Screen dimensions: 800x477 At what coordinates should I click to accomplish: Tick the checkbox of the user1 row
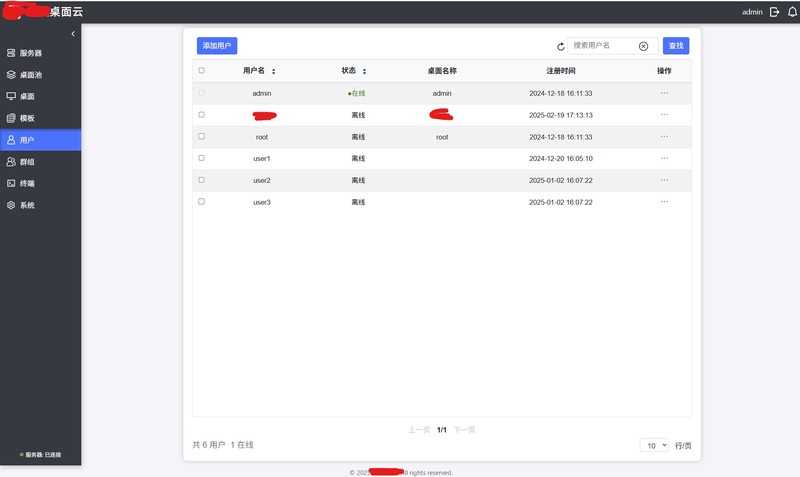point(202,158)
